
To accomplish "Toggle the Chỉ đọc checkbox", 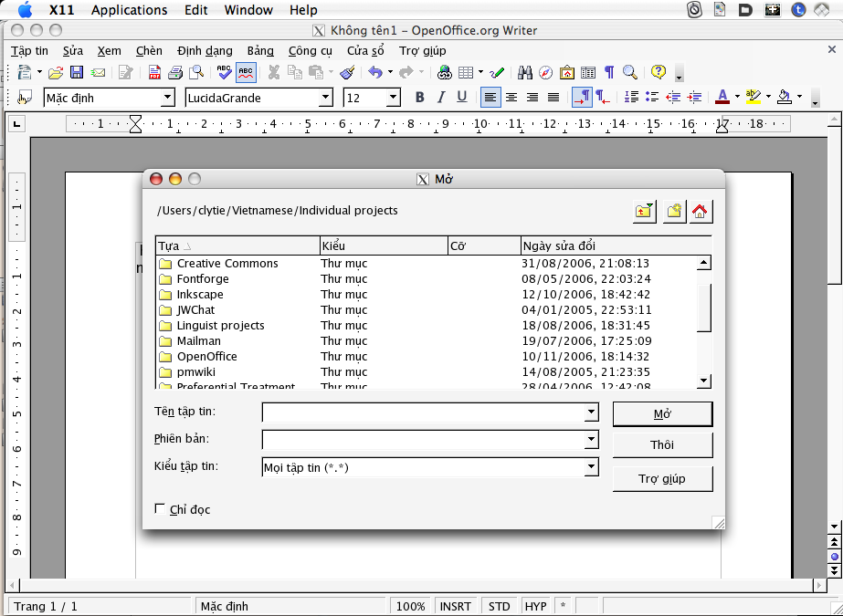I will click(x=160, y=508).
